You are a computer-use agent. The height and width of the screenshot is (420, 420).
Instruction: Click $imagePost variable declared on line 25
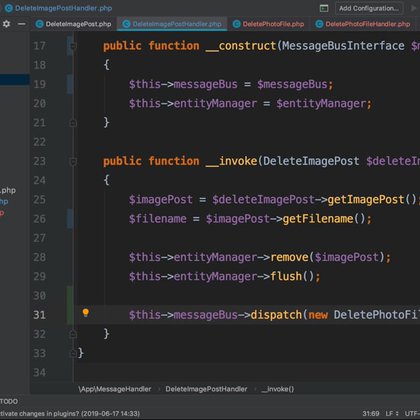[x=161, y=200]
